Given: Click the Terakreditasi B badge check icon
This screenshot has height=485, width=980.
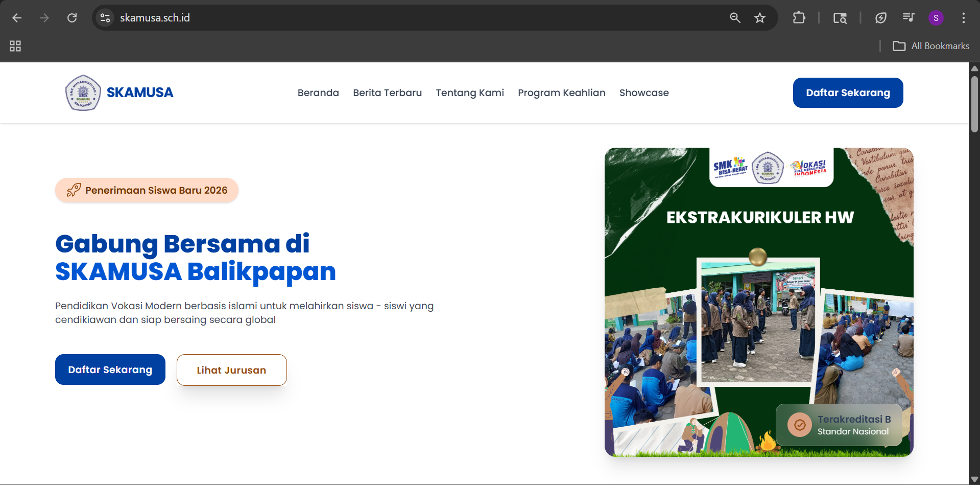Looking at the screenshot, I should pos(800,425).
